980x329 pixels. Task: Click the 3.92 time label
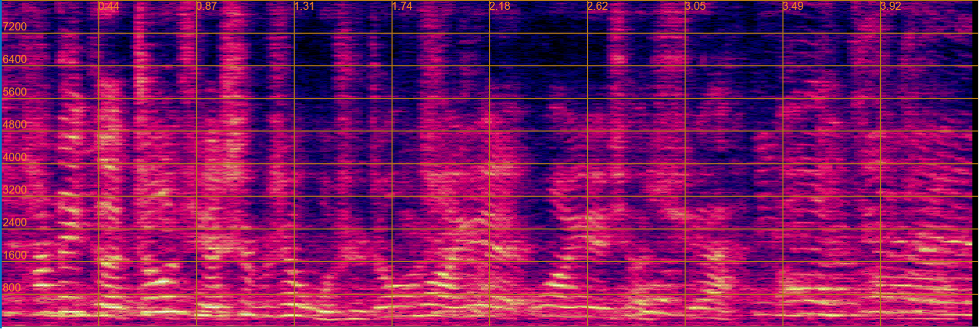click(x=891, y=6)
